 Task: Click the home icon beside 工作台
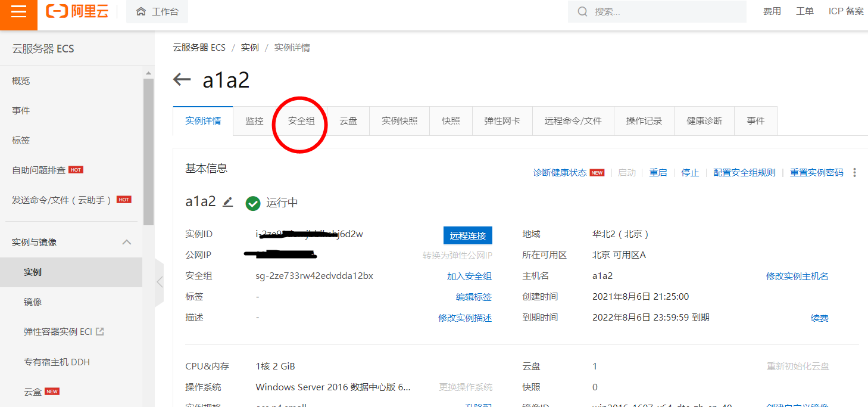(141, 11)
